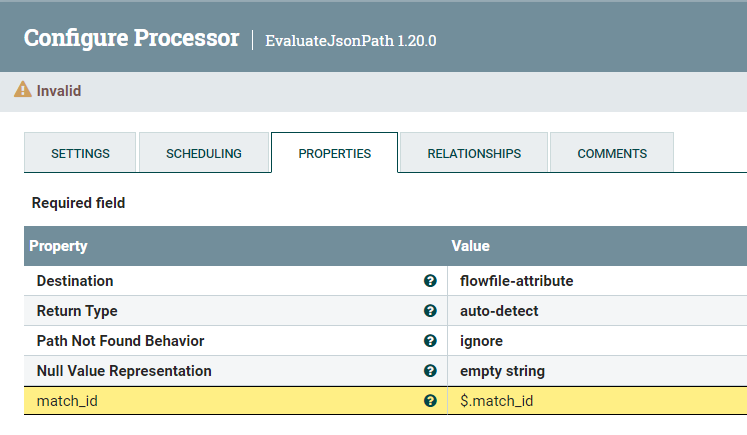Expand the auto-detect Return Type value
Image resolution: width=747 pixels, height=435 pixels.
[x=499, y=311]
